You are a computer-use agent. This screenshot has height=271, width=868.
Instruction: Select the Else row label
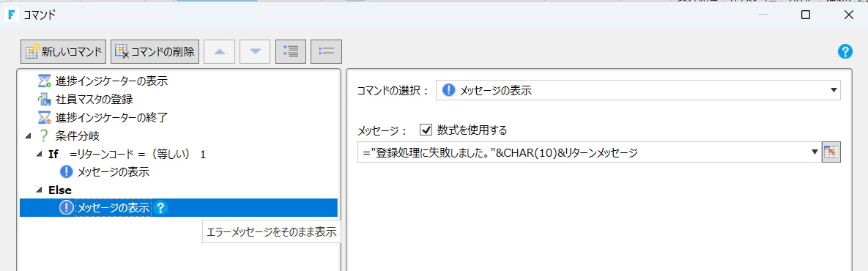point(60,190)
